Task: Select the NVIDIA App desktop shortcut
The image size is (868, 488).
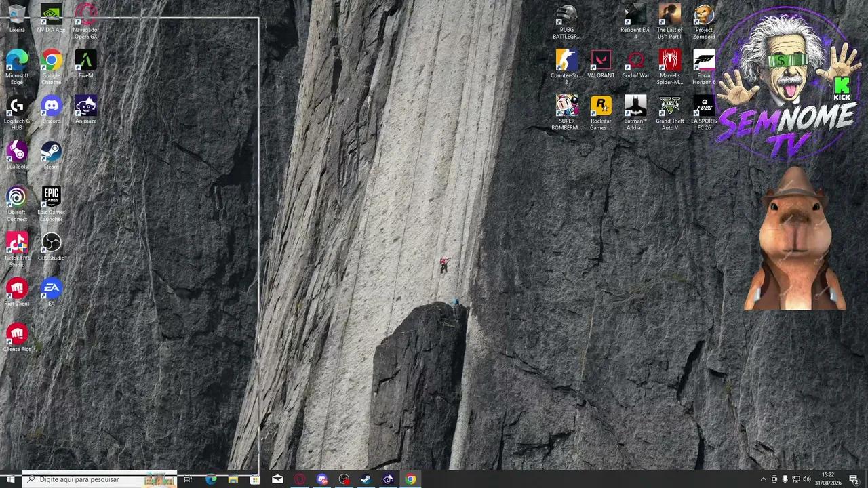Action: click(x=52, y=19)
